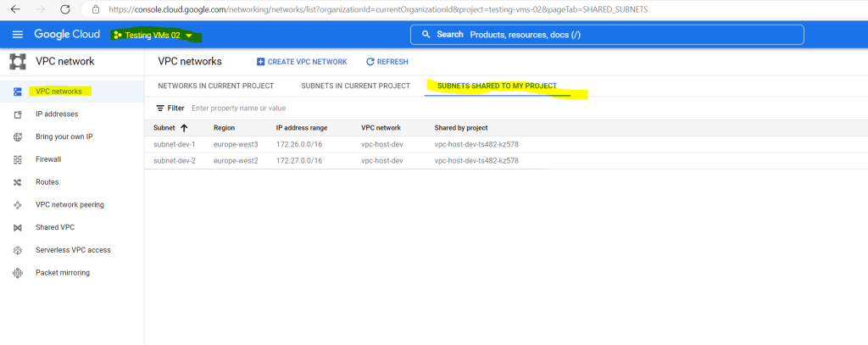Screen dimensions: 868x345
Task: Click vpc-host-dev in subnet-dev-1 row
Action: tap(382, 145)
